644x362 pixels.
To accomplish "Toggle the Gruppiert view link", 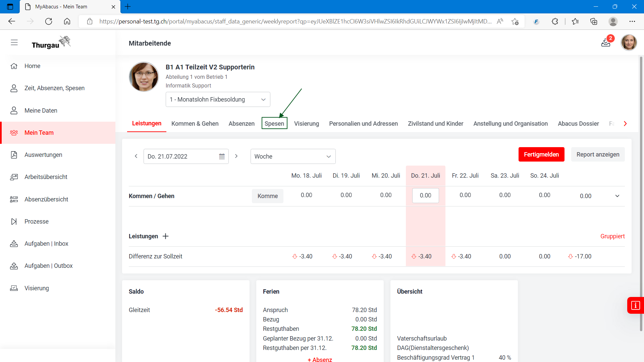I will coord(612,236).
